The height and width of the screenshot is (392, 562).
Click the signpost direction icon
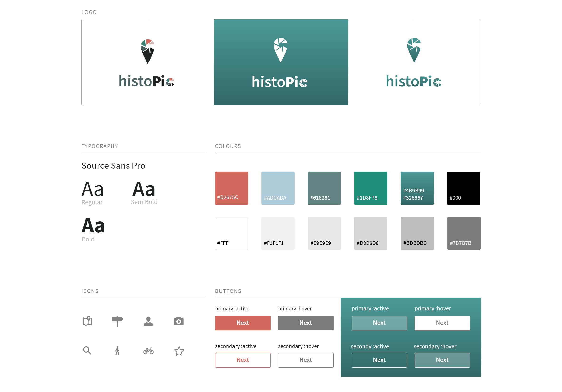[117, 321]
